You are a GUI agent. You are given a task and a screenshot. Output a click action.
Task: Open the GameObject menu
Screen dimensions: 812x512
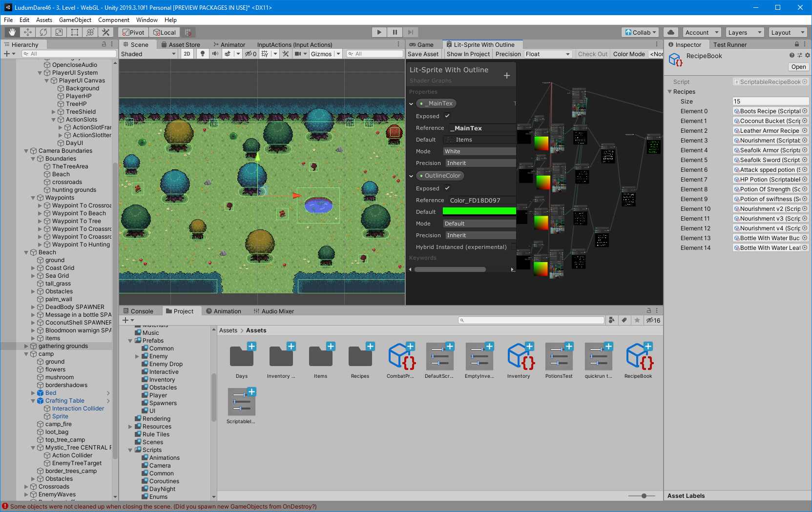(75, 20)
